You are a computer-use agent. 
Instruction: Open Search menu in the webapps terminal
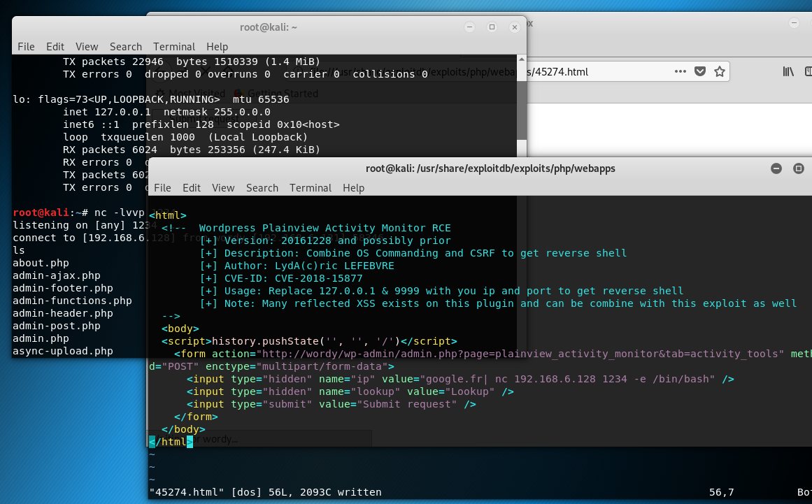click(262, 188)
